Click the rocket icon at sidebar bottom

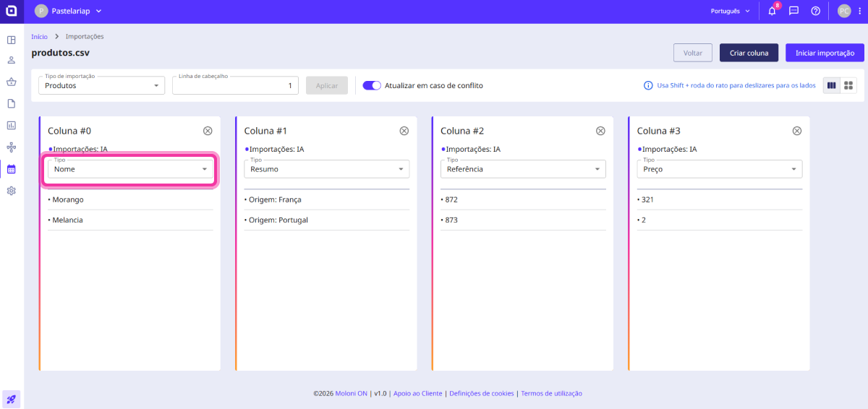(12, 399)
